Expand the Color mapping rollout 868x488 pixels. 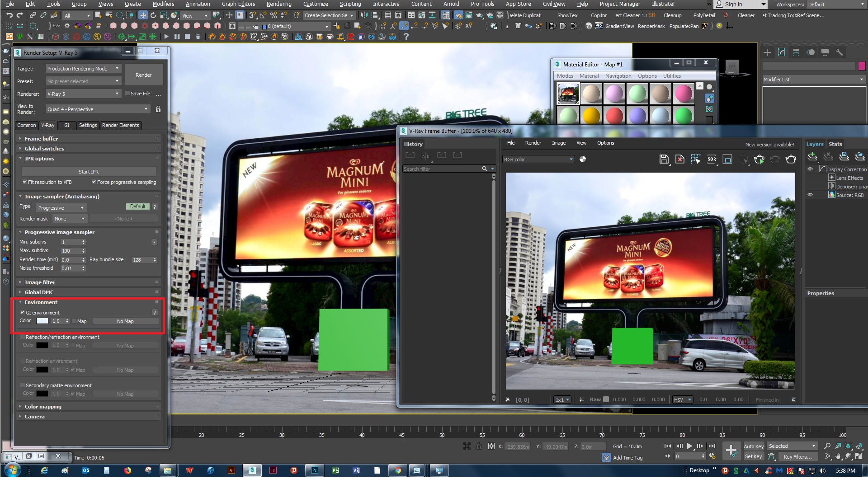[x=42, y=406]
